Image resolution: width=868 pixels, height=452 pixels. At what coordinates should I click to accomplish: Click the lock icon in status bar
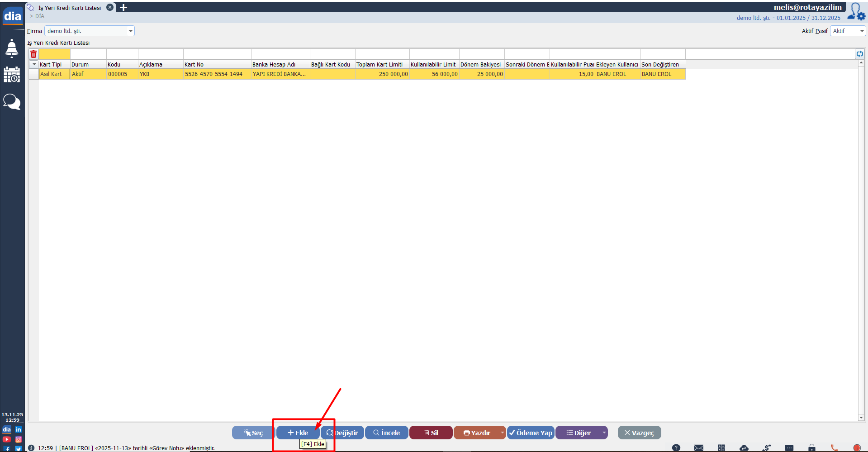tap(812, 448)
